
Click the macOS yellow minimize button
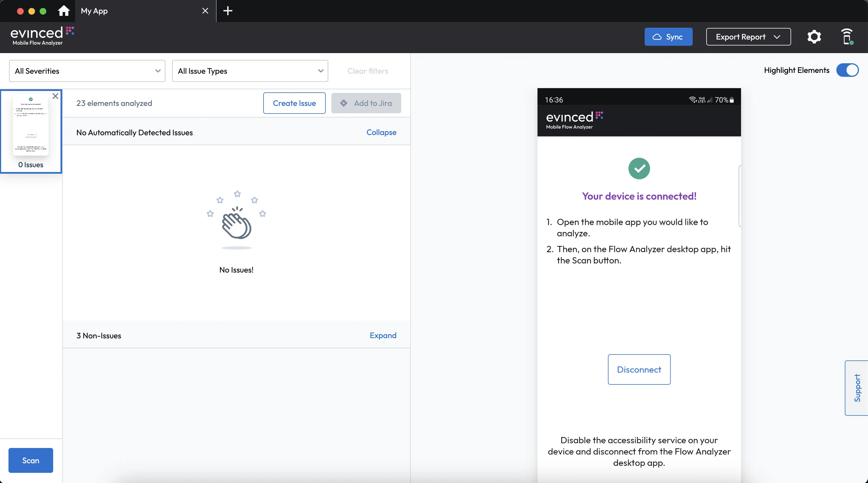[x=32, y=11]
